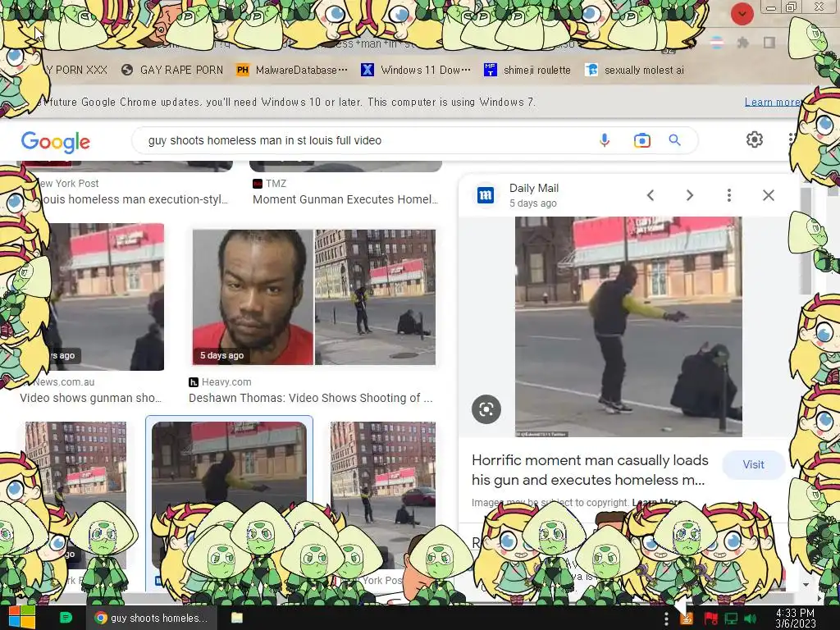The image size is (840, 630).
Task: Switch to Chrome taskbar window button
Action: pyautogui.click(x=152, y=618)
